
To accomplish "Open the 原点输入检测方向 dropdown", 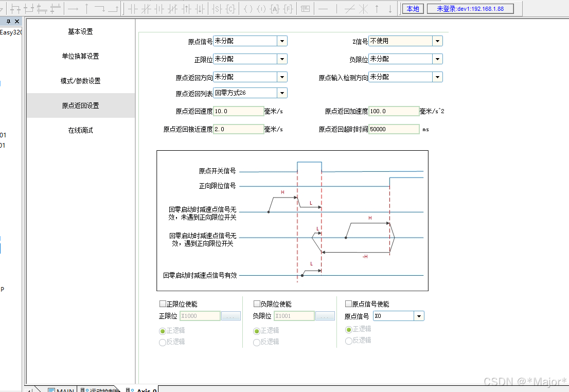I will pyautogui.click(x=405, y=77).
